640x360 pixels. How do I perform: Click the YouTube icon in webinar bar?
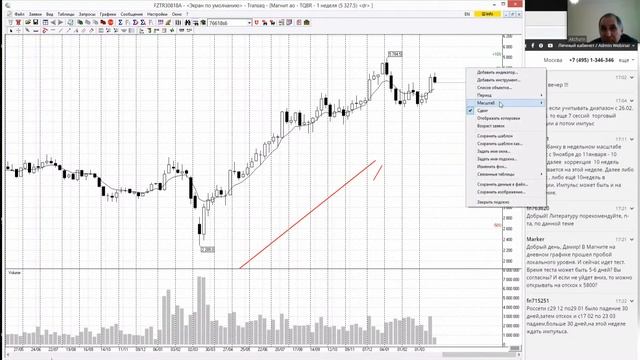550,46
